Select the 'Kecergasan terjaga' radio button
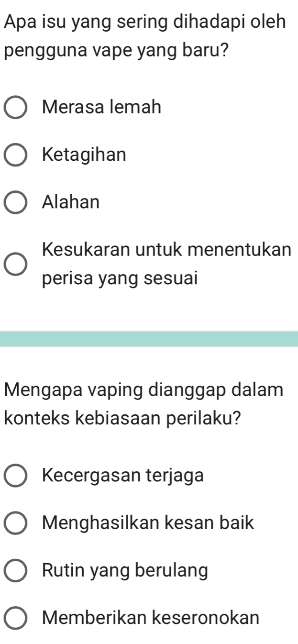The image size is (298, 644). tap(16, 476)
